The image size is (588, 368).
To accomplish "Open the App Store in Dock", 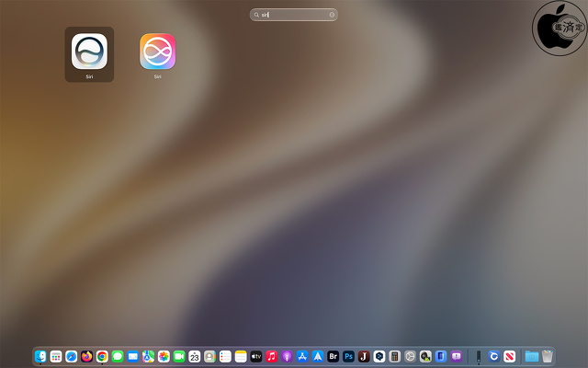I will point(302,356).
